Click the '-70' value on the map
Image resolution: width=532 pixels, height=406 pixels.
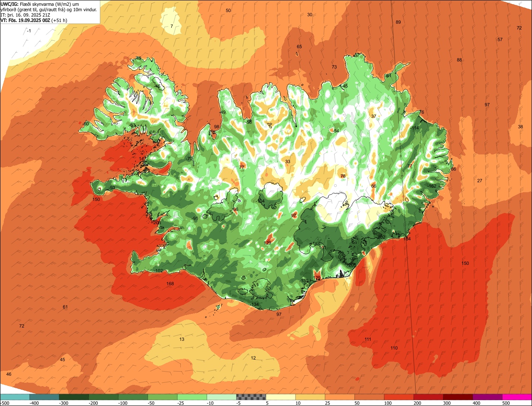tap(189, 159)
